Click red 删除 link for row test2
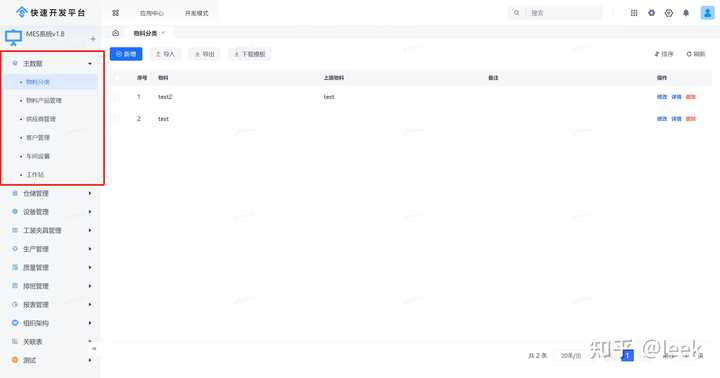Viewport: 720px width, 378px height. [691, 97]
